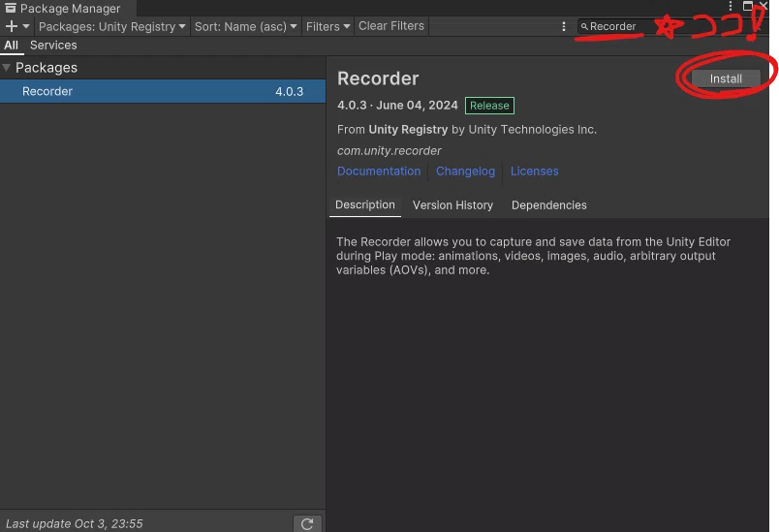Click the plus add package icon

point(11,26)
